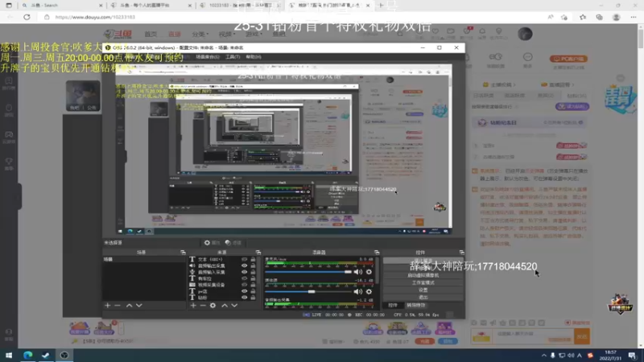The image size is (644, 362).
Task: Switch to the Scene Transitions tab in the Controls dock
Action: [x=415, y=305]
